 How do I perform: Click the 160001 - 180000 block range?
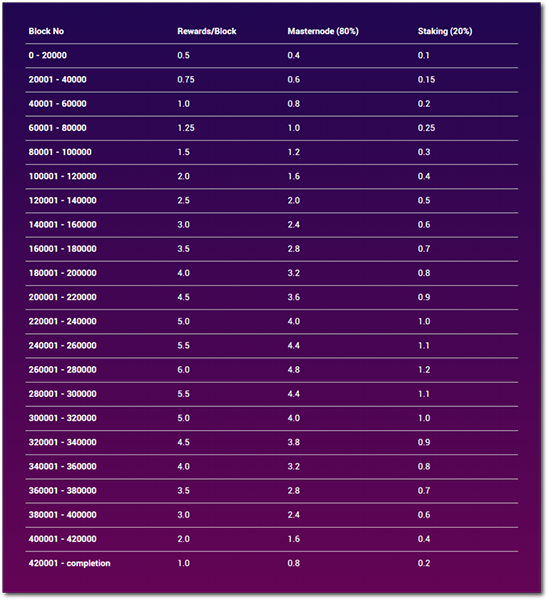62,249
